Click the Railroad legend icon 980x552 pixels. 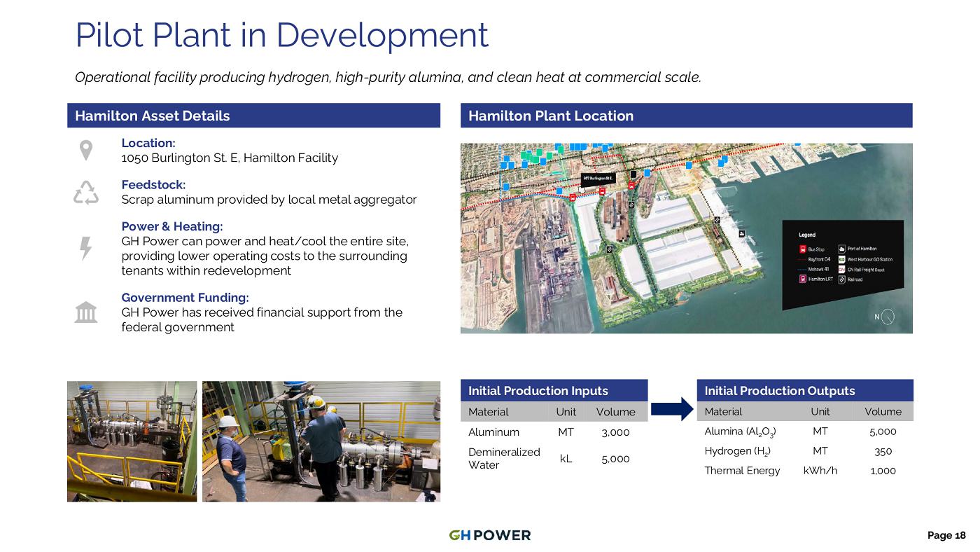[x=842, y=279]
